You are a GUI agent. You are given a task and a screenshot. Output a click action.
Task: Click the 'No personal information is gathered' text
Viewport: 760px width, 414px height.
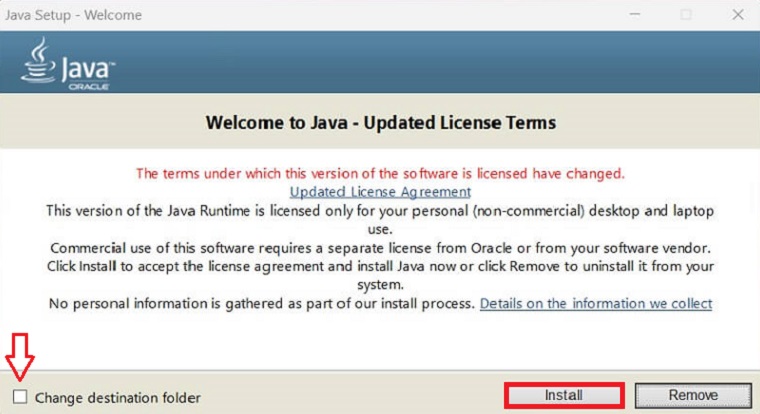coord(262,303)
